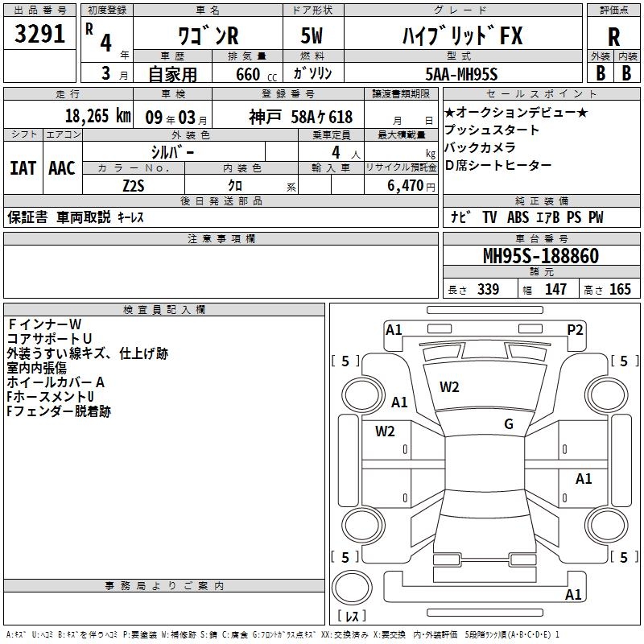The image size is (644, 644).
Task: Click the color code Z2S
Action: click(x=134, y=185)
